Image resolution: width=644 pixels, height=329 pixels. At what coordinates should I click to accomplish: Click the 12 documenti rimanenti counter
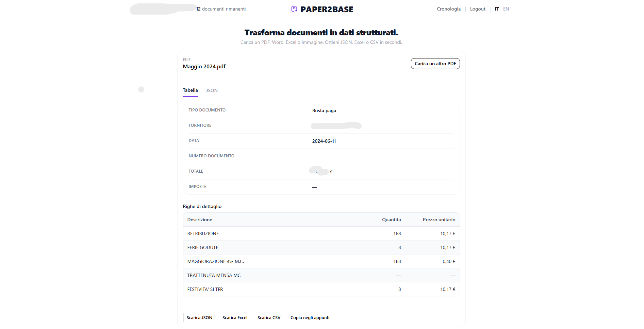pos(221,9)
